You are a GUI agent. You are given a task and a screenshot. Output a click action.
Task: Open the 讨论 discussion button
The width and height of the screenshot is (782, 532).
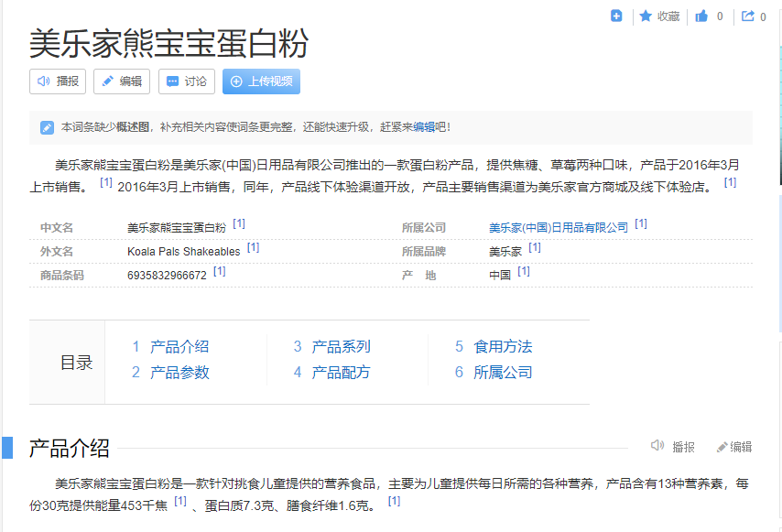(x=187, y=81)
